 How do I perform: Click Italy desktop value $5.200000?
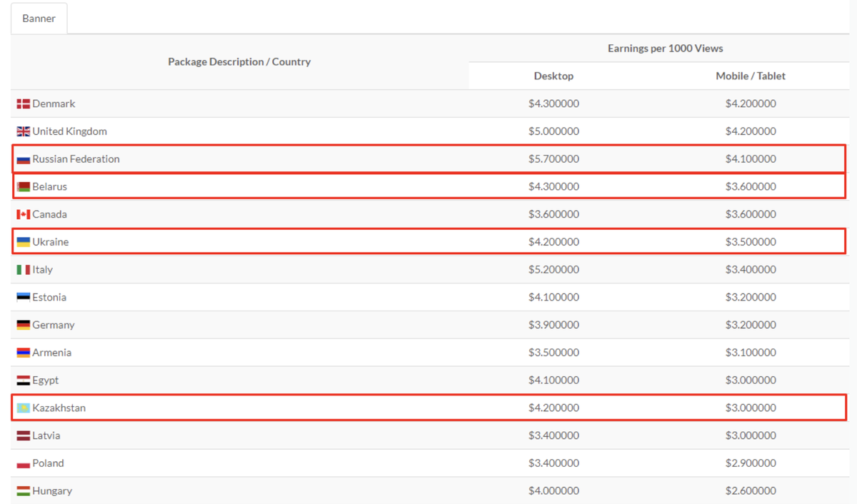(553, 270)
